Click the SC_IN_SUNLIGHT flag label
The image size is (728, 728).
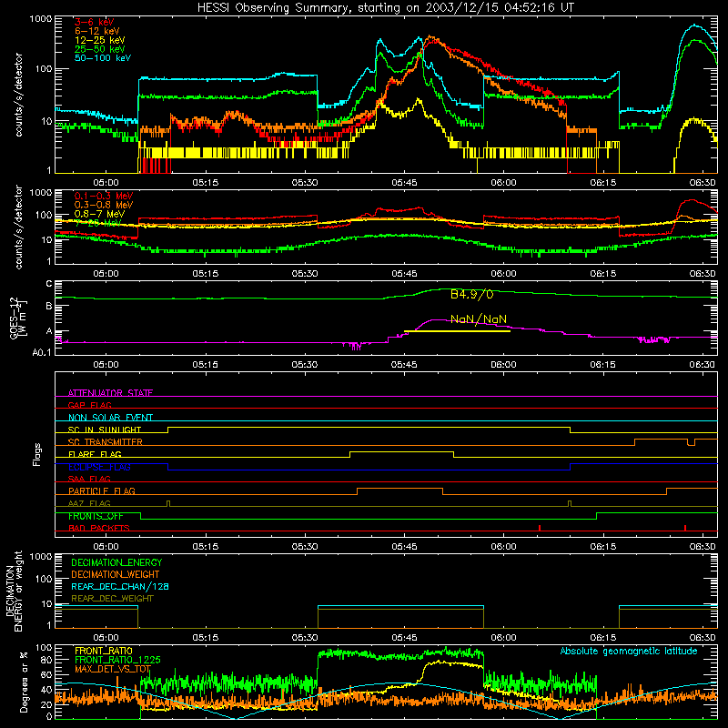click(x=105, y=430)
